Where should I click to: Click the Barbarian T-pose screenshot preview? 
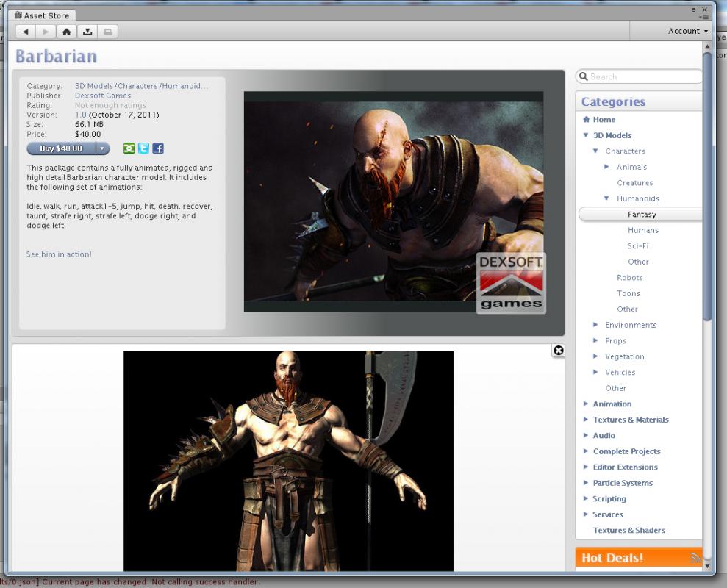(x=288, y=461)
